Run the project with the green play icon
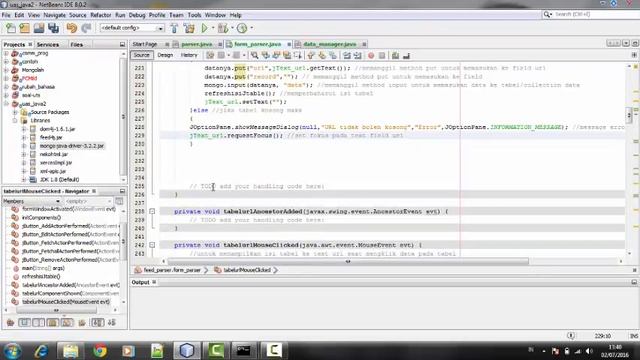Screen dimensions: 640x360 204,28
